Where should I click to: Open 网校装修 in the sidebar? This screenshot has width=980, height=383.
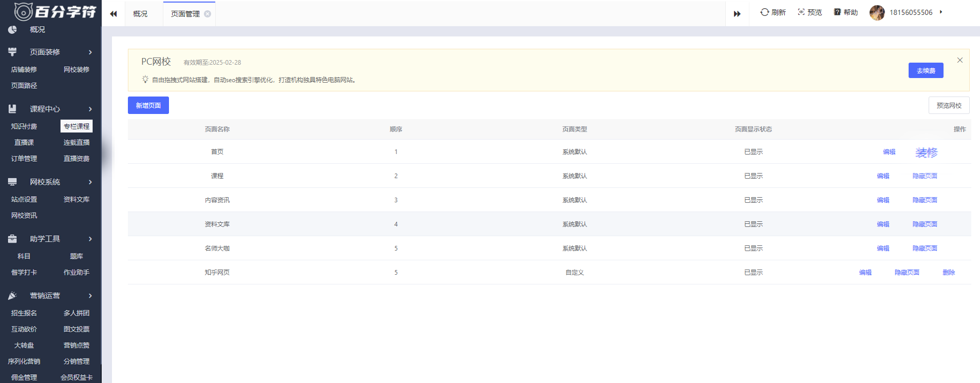coord(77,69)
